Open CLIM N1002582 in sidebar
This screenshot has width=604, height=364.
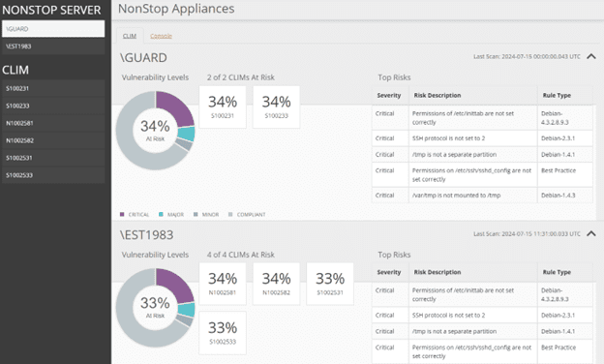pyautogui.click(x=53, y=140)
